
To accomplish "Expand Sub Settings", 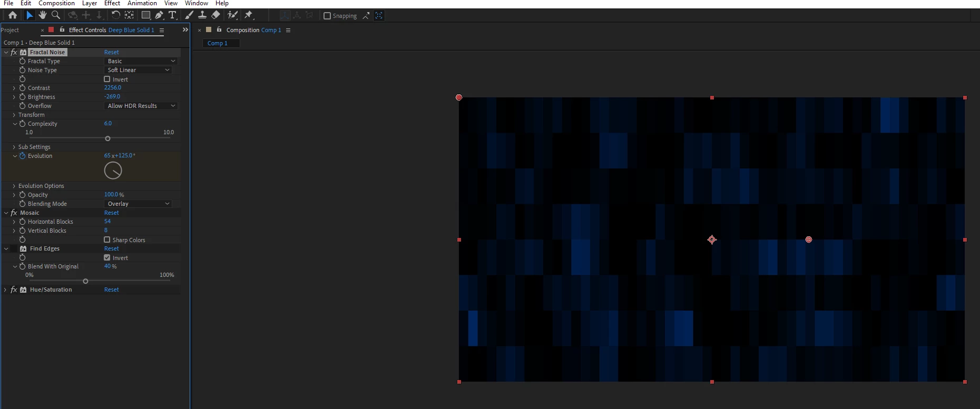I will [x=14, y=147].
